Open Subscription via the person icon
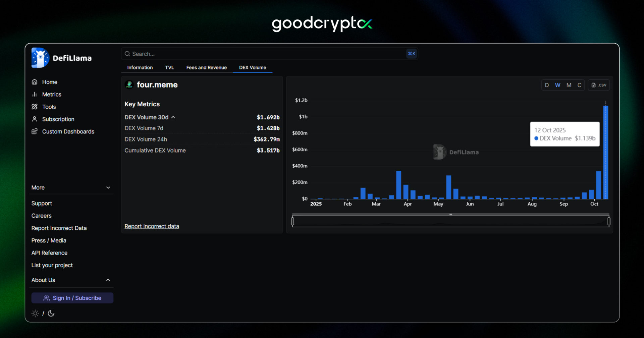This screenshot has width=644, height=338. [x=35, y=119]
